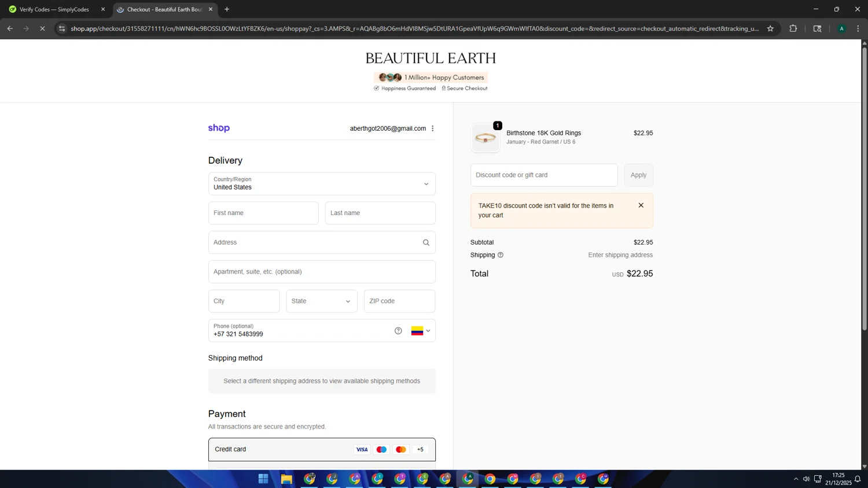
Task: Open the Chrome profile avatar A
Action: (x=841, y=28)
